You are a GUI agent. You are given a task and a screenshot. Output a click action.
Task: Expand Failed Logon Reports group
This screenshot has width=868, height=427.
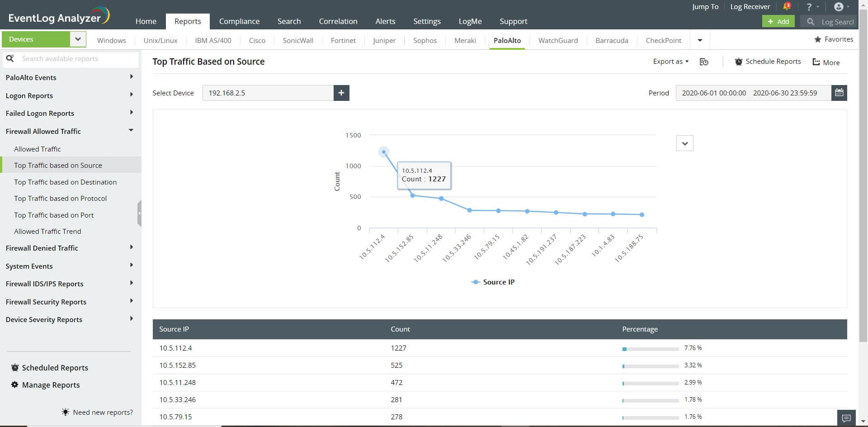pos(132,112)
